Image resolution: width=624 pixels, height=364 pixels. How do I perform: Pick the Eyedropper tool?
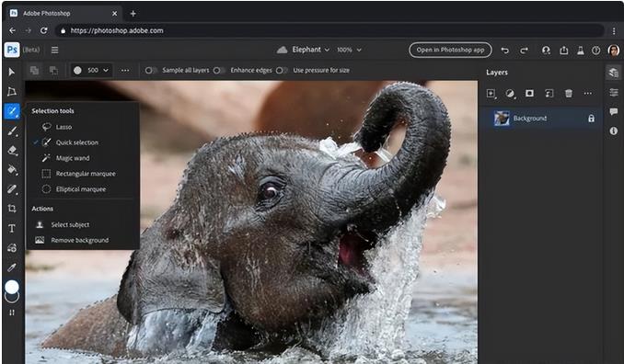click(12, 267)
